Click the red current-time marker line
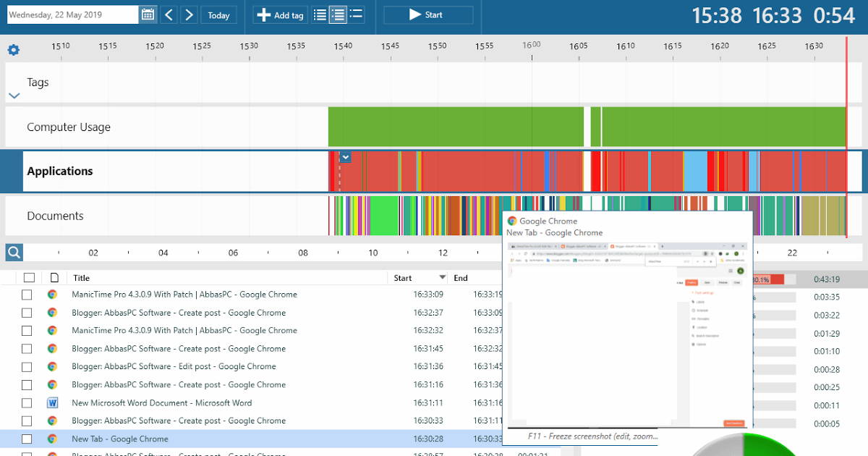 click(x=846, y=138)
